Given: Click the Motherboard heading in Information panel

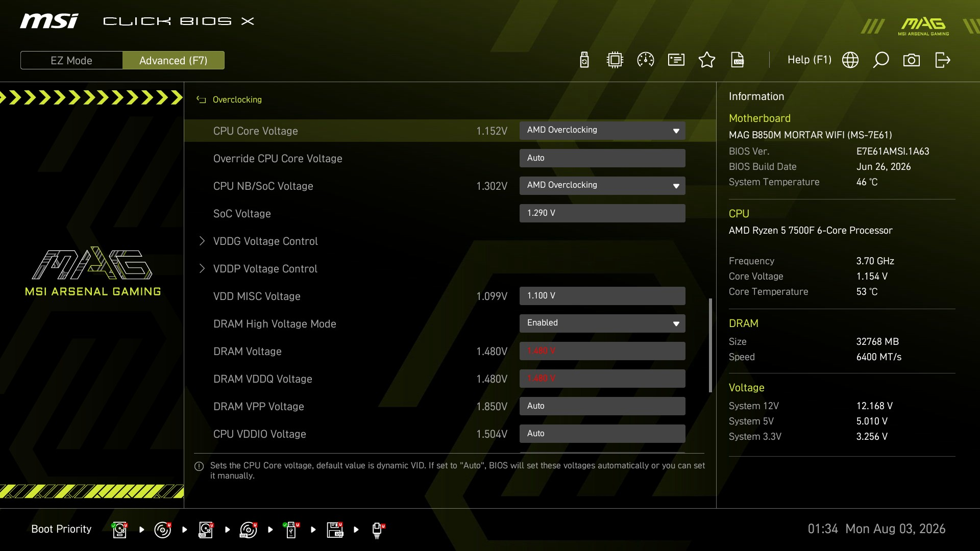Looking at the screenshot, I should click(x=759, y=118).
